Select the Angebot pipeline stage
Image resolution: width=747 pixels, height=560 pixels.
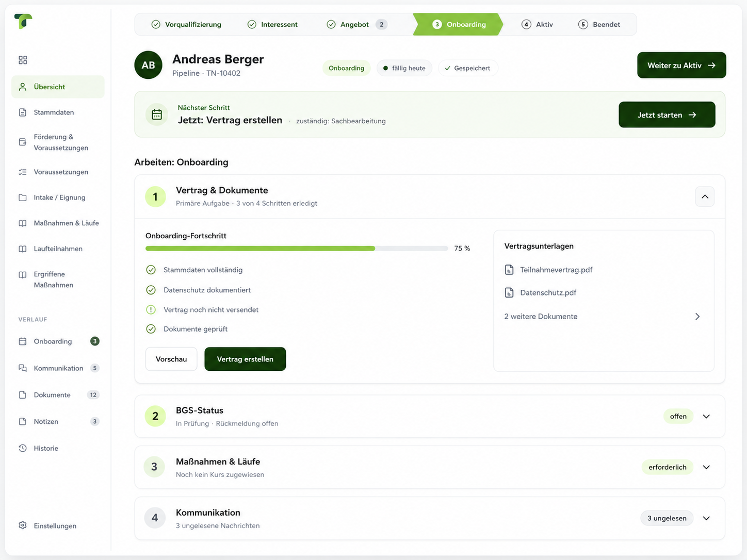[356, 24]
